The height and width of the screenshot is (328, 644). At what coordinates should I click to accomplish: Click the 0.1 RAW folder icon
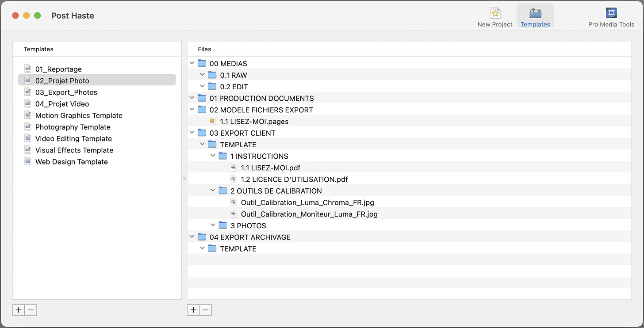tap(212, 75)
